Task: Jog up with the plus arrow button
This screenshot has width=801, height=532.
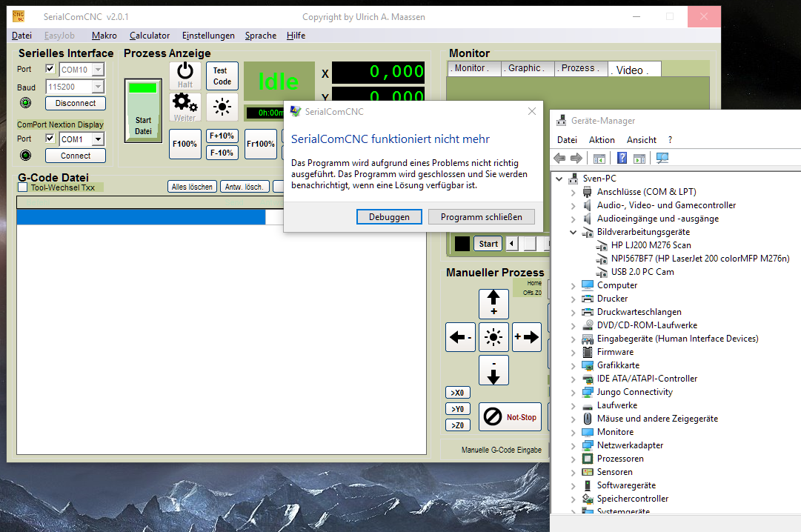Action: click(493, 304)
